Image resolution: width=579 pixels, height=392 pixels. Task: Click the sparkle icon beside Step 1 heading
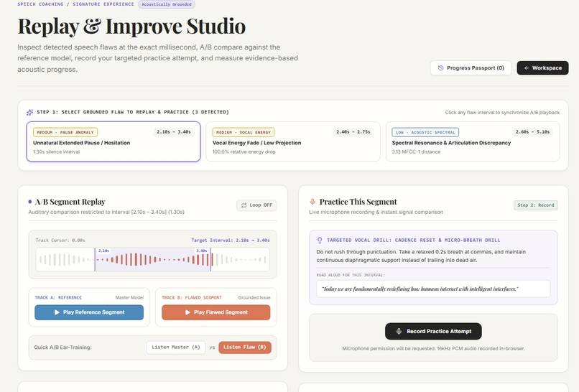(x=30, y=112)
